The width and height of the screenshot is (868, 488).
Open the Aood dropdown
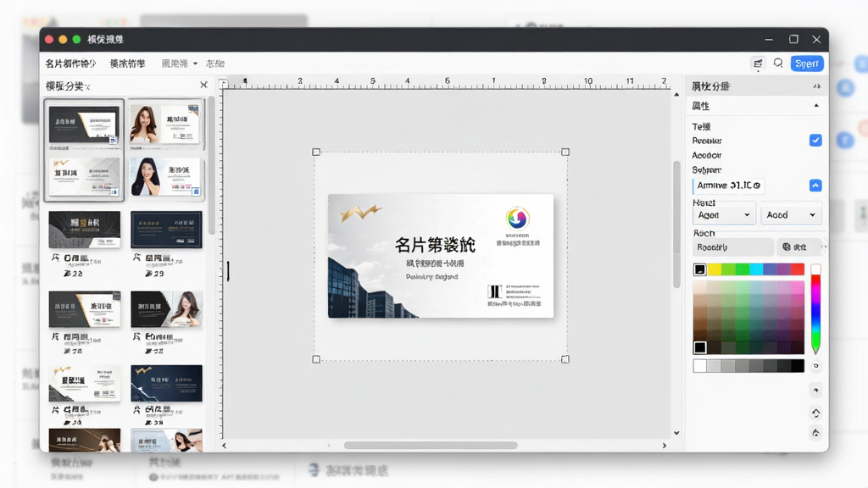point(791,215)
